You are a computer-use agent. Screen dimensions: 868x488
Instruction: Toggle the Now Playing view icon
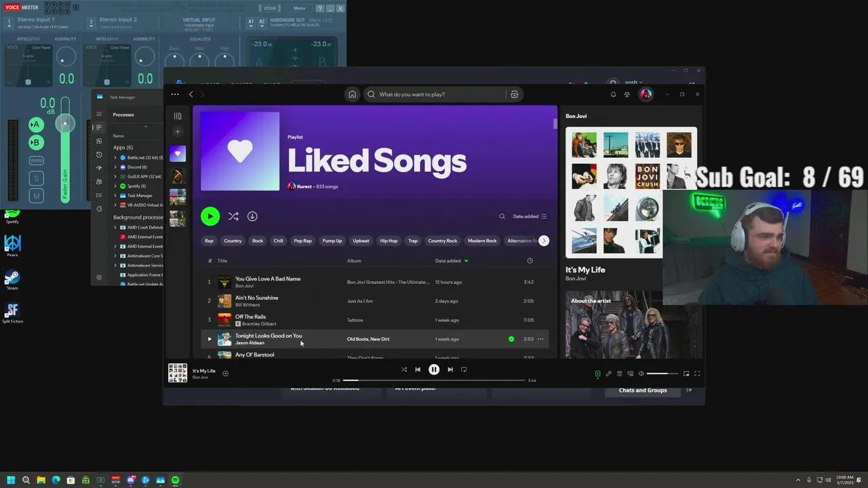597,373
